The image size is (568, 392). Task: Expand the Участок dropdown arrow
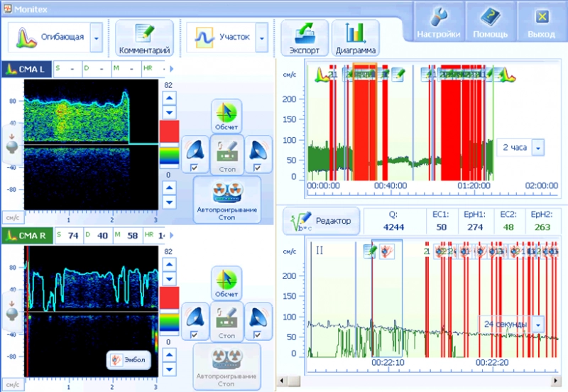pos(262,37)
